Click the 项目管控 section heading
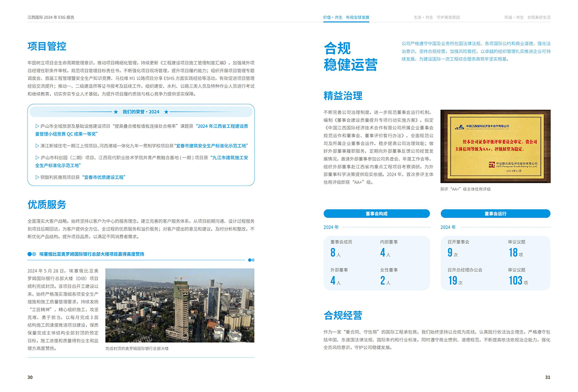 point(47,47)
